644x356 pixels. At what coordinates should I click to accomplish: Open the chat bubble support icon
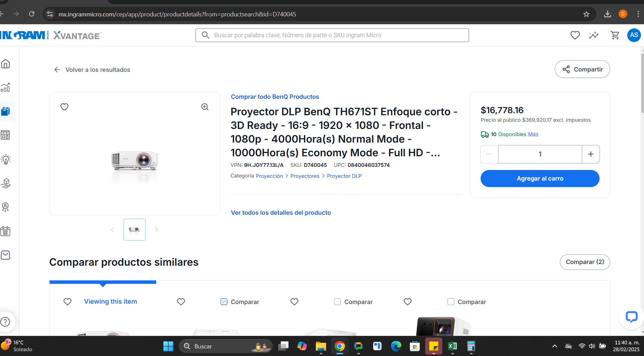coord(631,317)
